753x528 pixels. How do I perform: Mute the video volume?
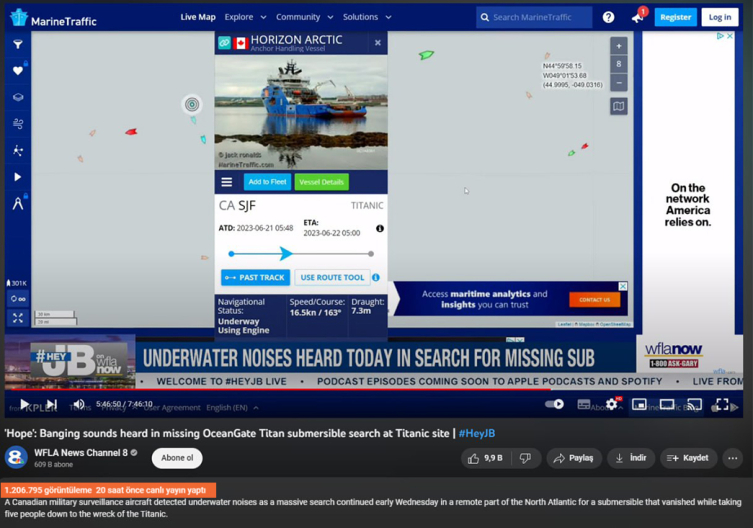pyautogui.click(x=79, y=405)
